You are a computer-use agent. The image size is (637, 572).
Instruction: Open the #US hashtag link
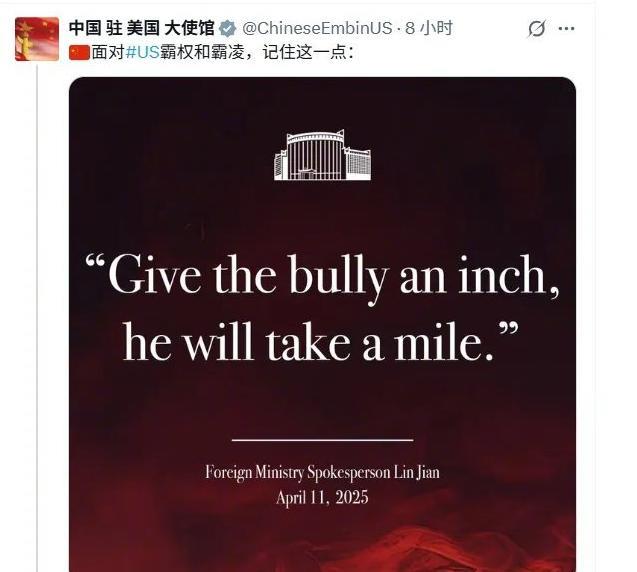[x=142, y=52]
